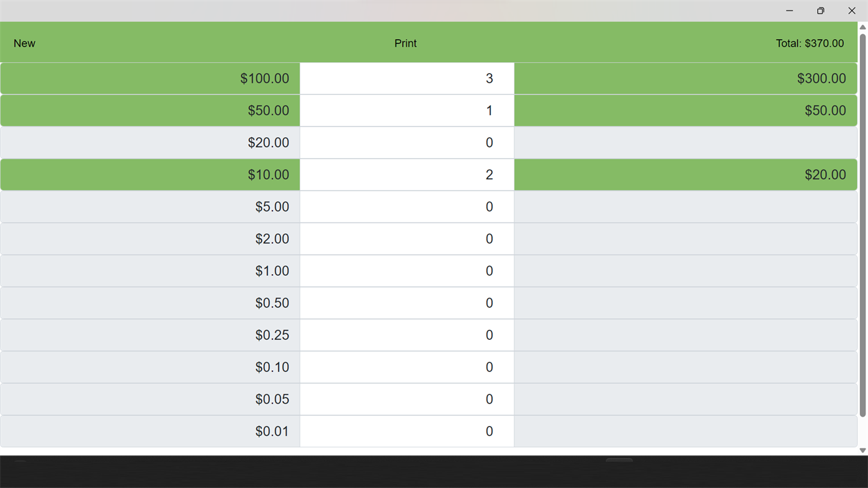Select the count field for $50.00
The width and height of the screenshot is (868, 488).
406,110
